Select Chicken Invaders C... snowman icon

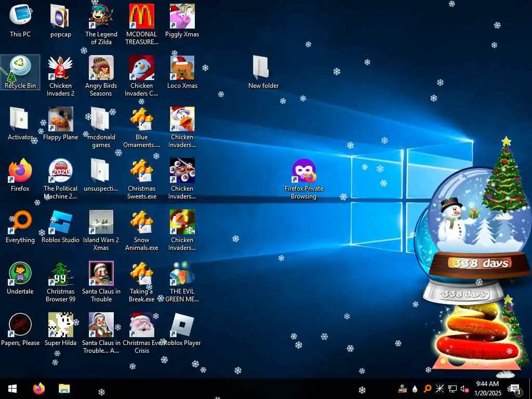141,76
